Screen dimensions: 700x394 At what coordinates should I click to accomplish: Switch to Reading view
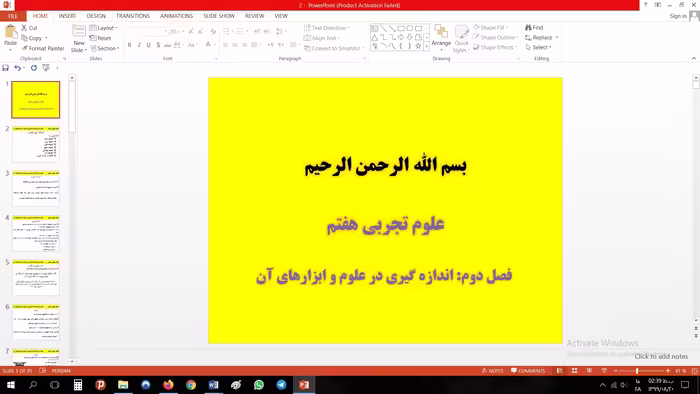tap(589, 371)
